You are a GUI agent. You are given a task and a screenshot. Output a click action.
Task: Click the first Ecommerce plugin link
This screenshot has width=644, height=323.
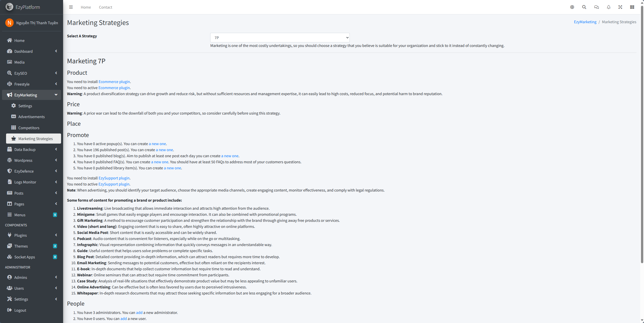pyautogui.click(x=114, y=82)
